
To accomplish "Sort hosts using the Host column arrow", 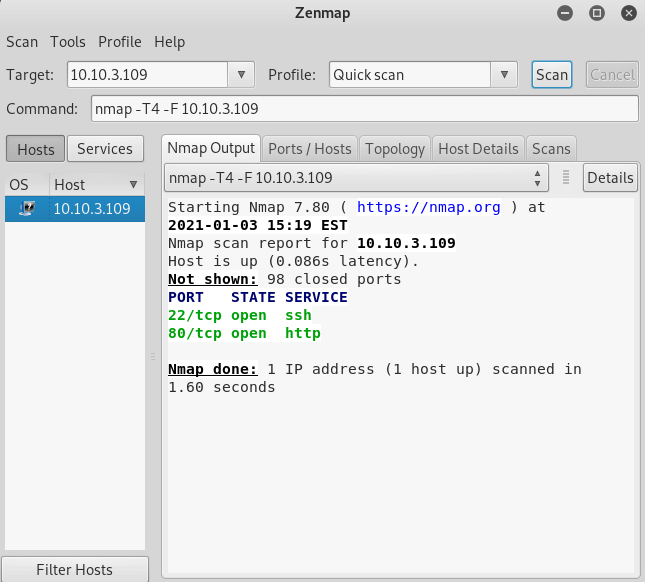I will pos(133,185).
